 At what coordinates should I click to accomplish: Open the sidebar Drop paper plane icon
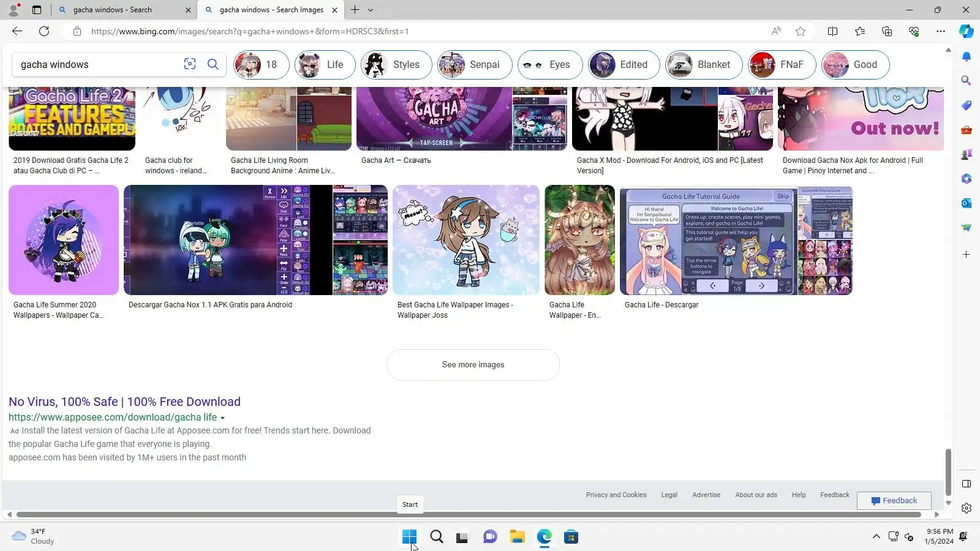pos(967,228)
